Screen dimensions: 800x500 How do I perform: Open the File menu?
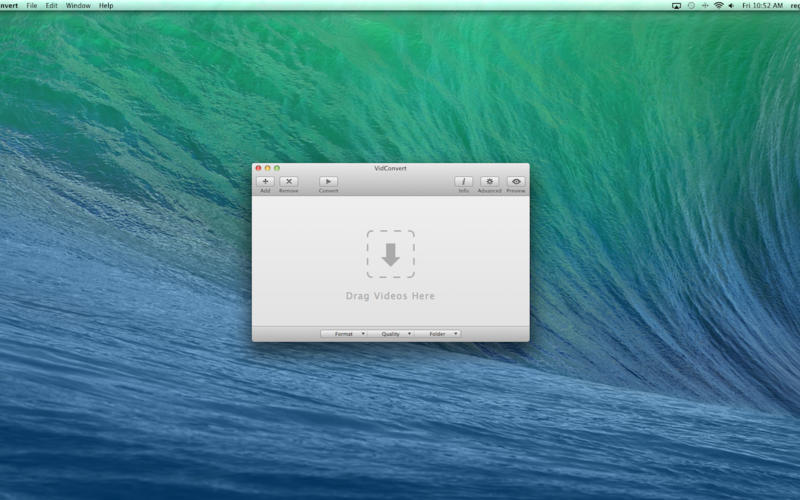[32, 6]
